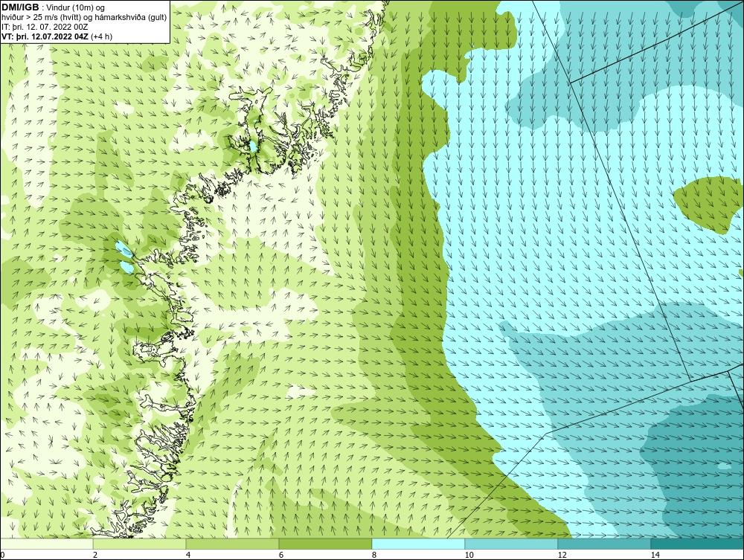744x560 pixels.
Task: Click the legend label "0"
Action: (2, 555)
